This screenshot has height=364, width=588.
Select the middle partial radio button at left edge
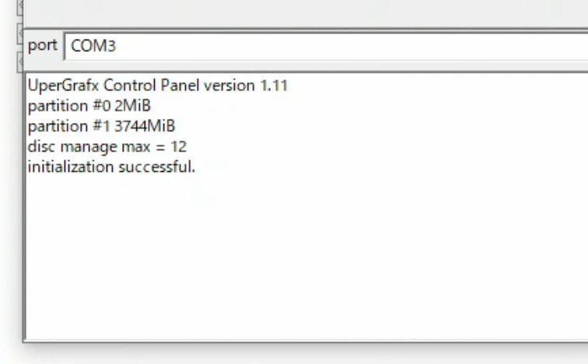pos(20,33)
